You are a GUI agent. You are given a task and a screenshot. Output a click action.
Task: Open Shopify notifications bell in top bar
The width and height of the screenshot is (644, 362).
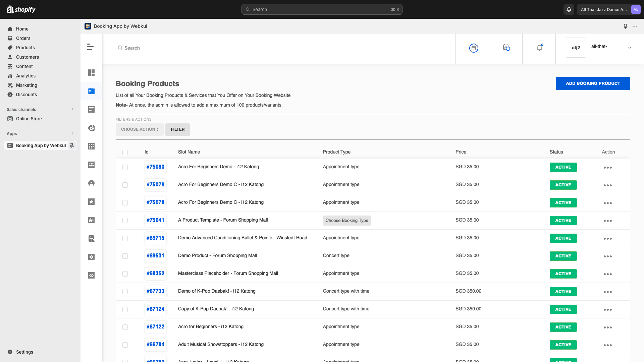click(569, 9)
